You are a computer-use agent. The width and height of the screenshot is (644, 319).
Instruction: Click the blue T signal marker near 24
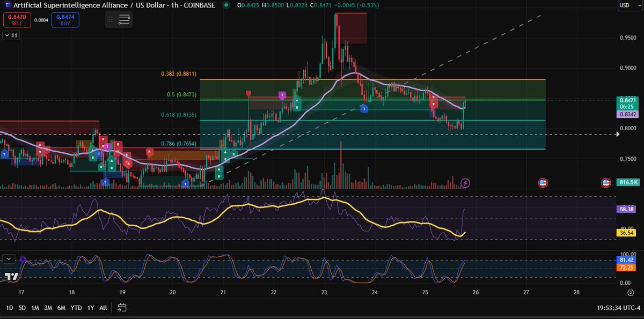(x=364, y=108)
